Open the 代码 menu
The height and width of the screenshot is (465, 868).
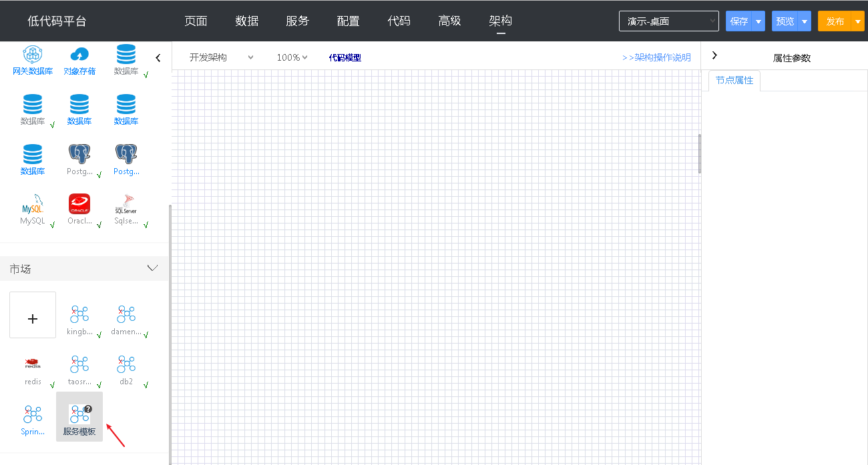tap(399, 21)
